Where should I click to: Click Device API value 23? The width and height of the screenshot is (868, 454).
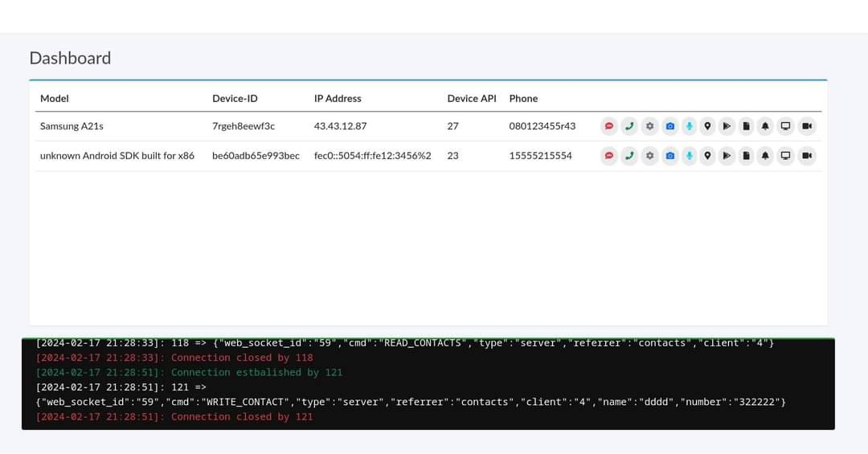point(452,156)
